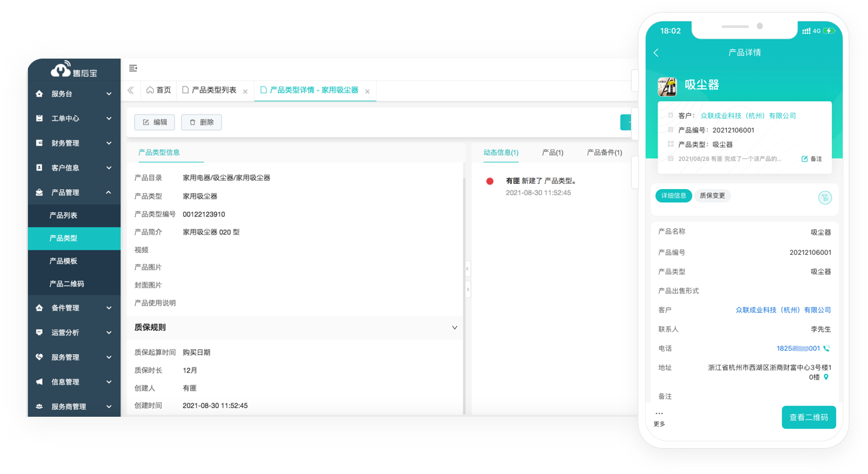The image size is (868, 474).
Task: Tap the back arrow in phone header
Action: tap(656, 53)
